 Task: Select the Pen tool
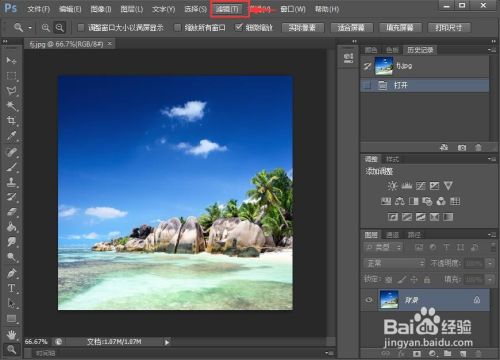[x=11, y=273]
